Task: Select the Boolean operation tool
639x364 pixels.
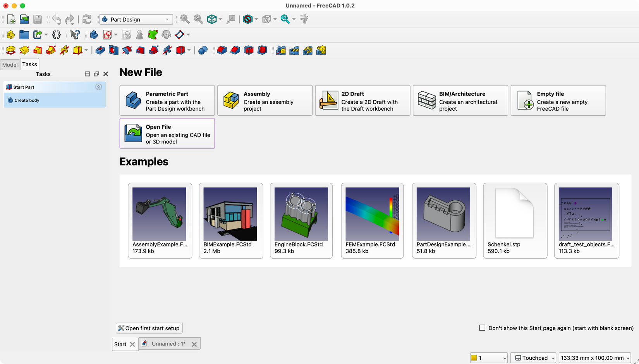Action: [x=203, y=50]
